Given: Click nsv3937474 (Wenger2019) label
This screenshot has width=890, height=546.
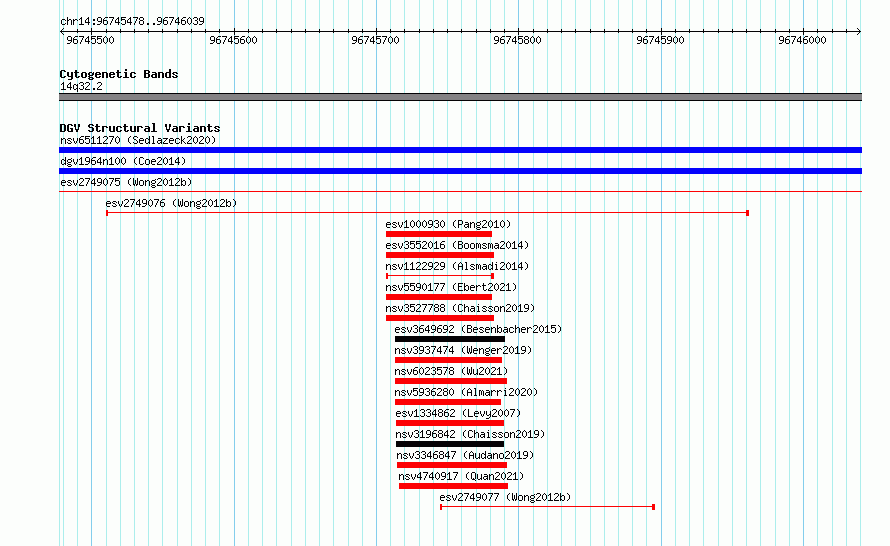Looking at the screenshot, I should coord(463,350).
